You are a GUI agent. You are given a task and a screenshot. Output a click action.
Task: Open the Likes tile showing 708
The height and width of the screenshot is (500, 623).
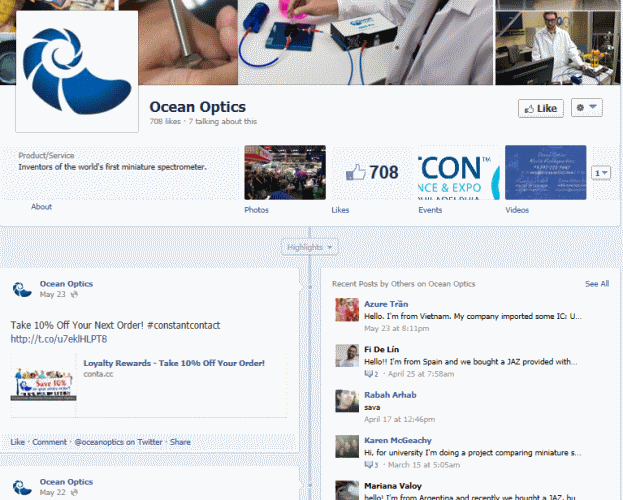coord(371,172)
